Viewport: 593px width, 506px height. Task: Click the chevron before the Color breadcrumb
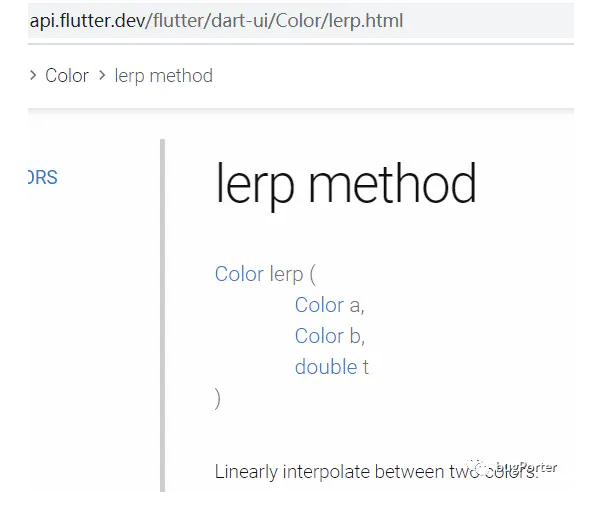[x=33, y=76]
